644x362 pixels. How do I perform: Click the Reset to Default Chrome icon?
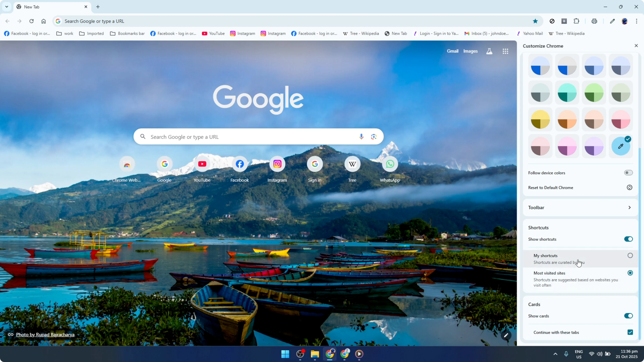(x=629, y=188)
